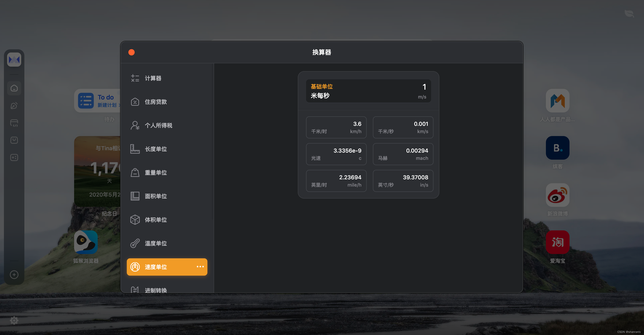Screen dimensions: 644x335
Task: Select the 住房贷款 mortgage icon
Action: pyautogui.click(x=135, y=102)
